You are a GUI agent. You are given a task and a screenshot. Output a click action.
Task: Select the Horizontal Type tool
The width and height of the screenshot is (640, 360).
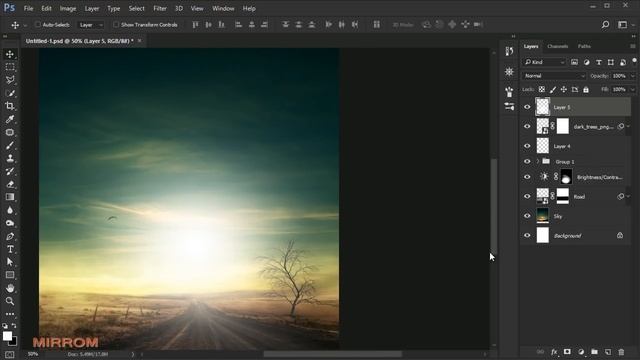(x=10, y=249)
